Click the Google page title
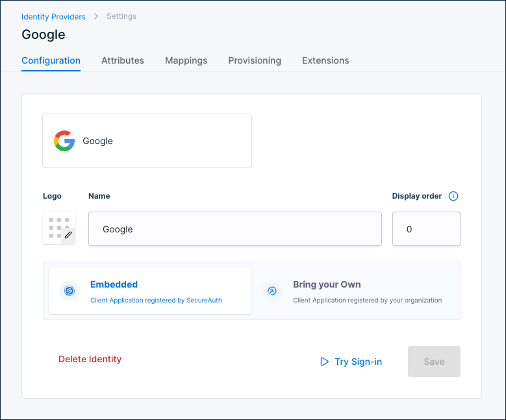Image resolution: width=506 pixels, height=420 pixels. click(44, 34)
